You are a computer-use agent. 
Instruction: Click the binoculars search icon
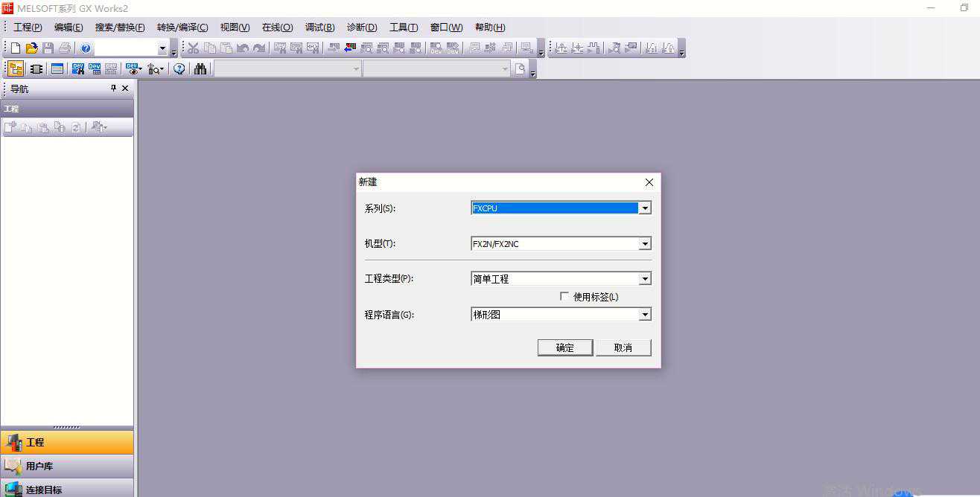pyautogui.click(x=200, y=69)
